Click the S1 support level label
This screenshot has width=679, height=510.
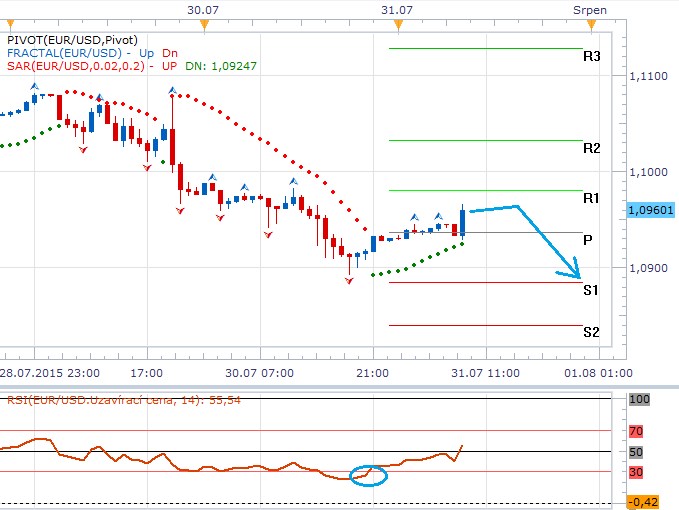pyautogui.click(x=591, y=290)
